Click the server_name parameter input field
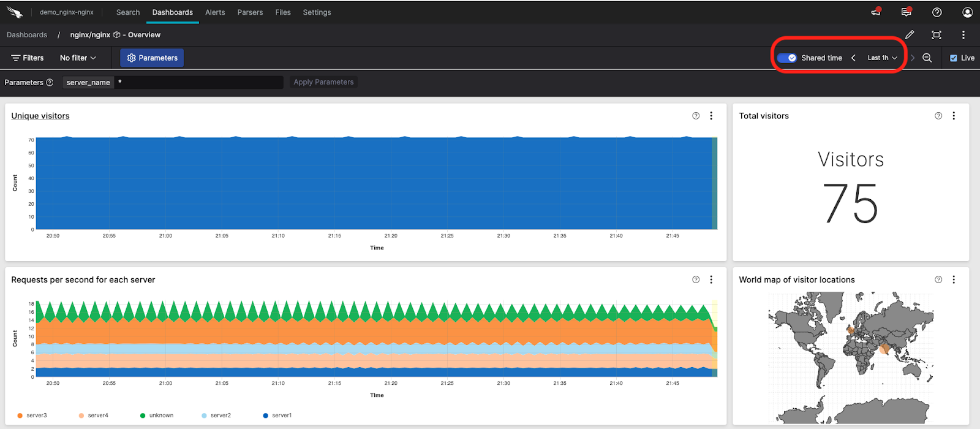The image size is (980, 429). pos(198,82)
